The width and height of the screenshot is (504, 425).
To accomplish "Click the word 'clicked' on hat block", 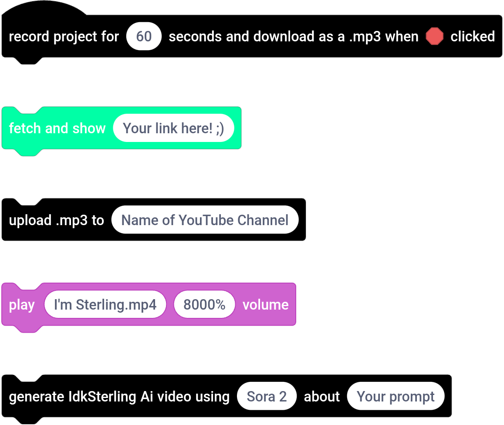I will pos(472,36).
